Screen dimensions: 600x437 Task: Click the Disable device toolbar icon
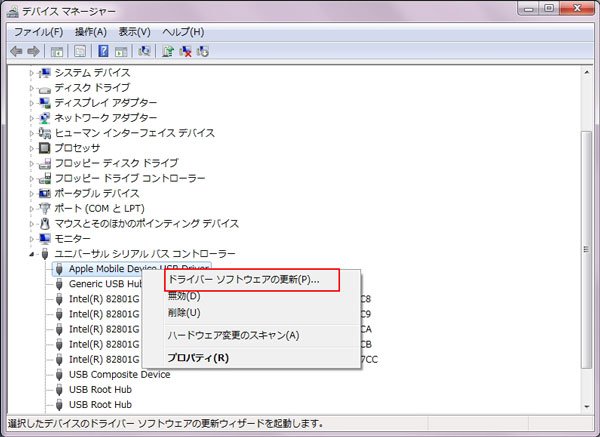click(x=203, y=51)
